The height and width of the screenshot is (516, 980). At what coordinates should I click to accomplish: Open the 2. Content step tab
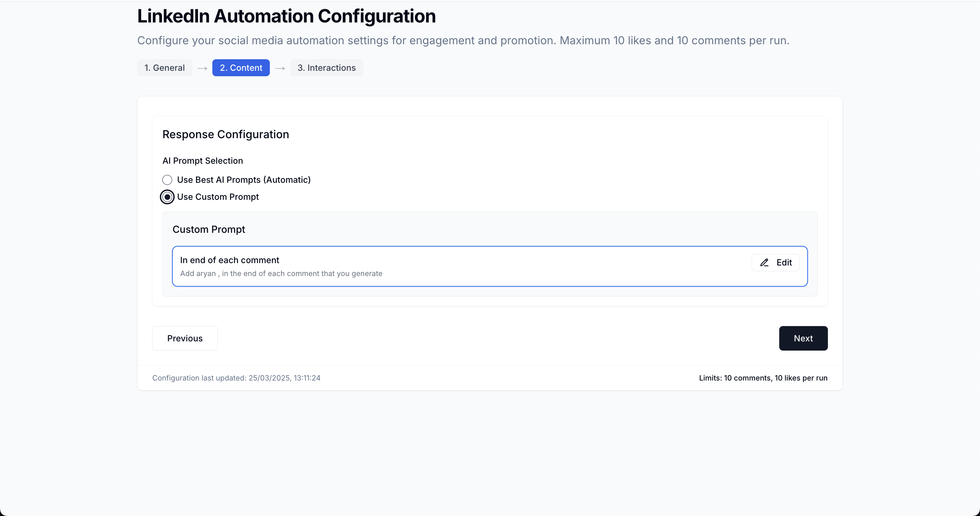pyautogui.click(x=241, y=68)
